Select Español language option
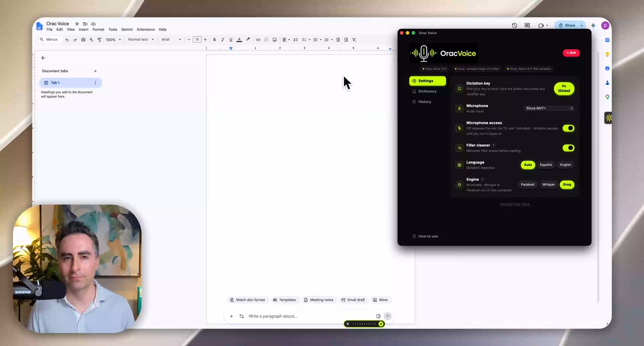Screen dimensions: 644x346 546,164
